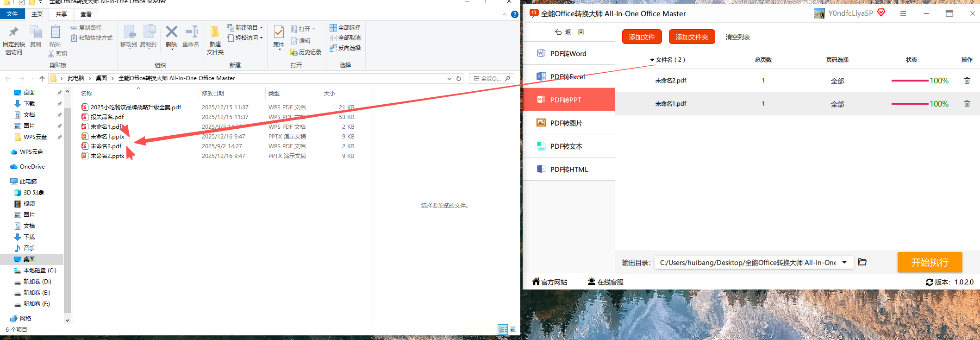The height and width of the screenshot is (340, 980).
Task: Open the 官方网站 link
Action: (549, 282)
